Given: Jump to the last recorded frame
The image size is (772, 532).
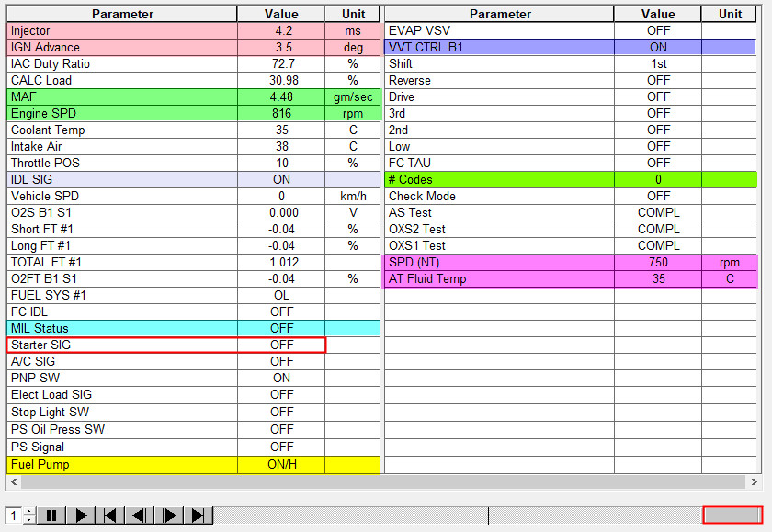Looking at the screenshot, I should coord(198,515).
